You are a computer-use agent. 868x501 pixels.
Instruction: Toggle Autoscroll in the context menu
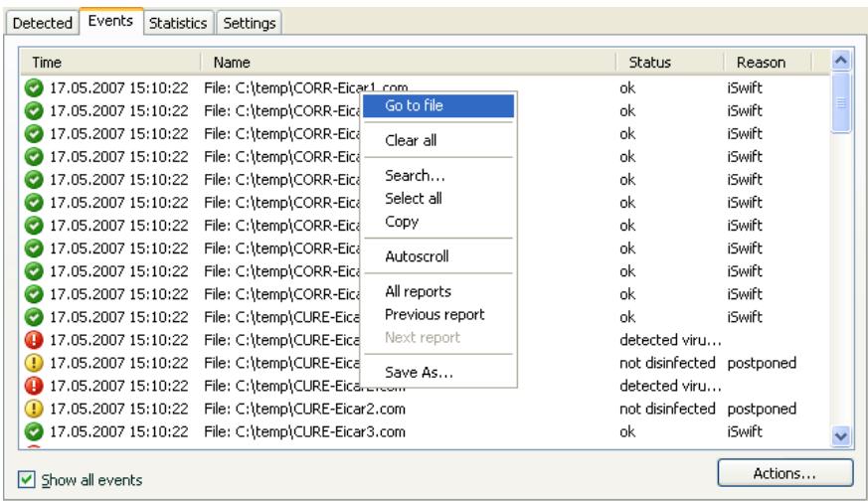(x=438, y=256)
